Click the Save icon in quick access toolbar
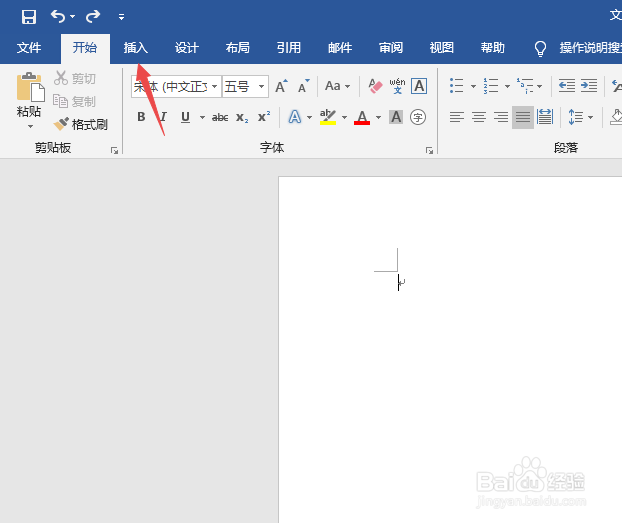 click(29, 17)
